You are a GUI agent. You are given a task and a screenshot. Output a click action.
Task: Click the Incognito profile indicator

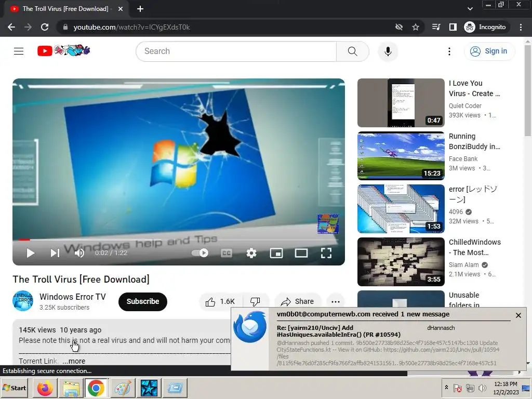click(485, 27)
